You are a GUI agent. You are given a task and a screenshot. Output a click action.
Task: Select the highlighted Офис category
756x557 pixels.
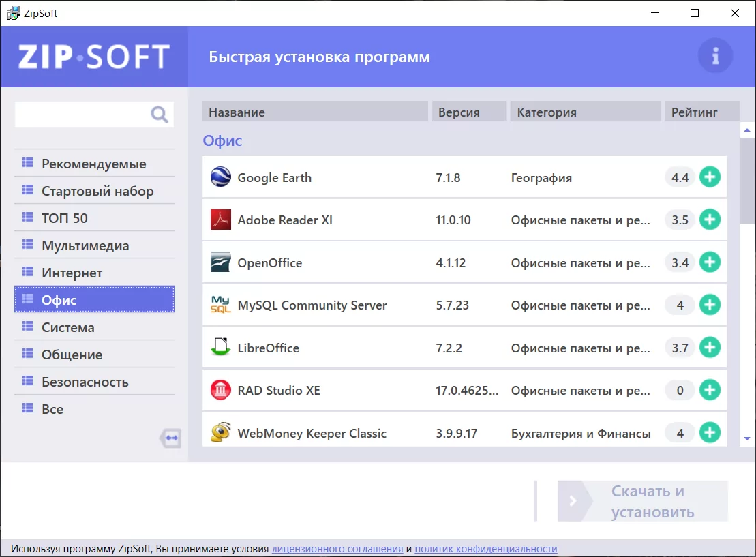(x=95, y=299)
